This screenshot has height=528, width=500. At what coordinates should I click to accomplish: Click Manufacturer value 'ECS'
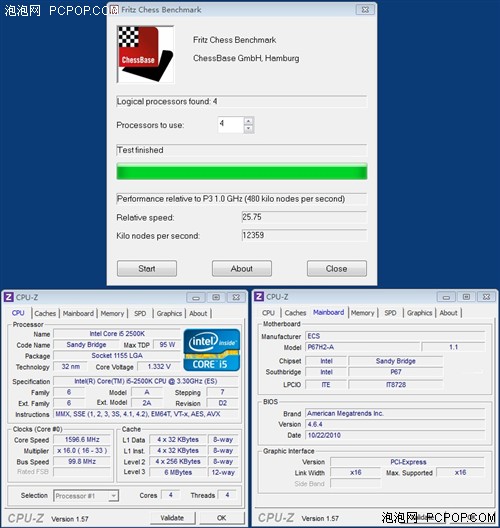[395, 336]
